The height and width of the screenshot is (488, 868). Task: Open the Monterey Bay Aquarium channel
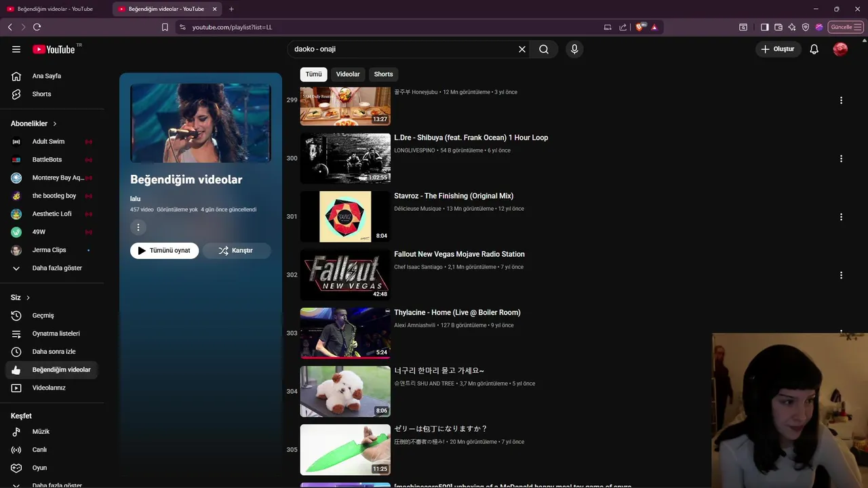tap(53, 178)
